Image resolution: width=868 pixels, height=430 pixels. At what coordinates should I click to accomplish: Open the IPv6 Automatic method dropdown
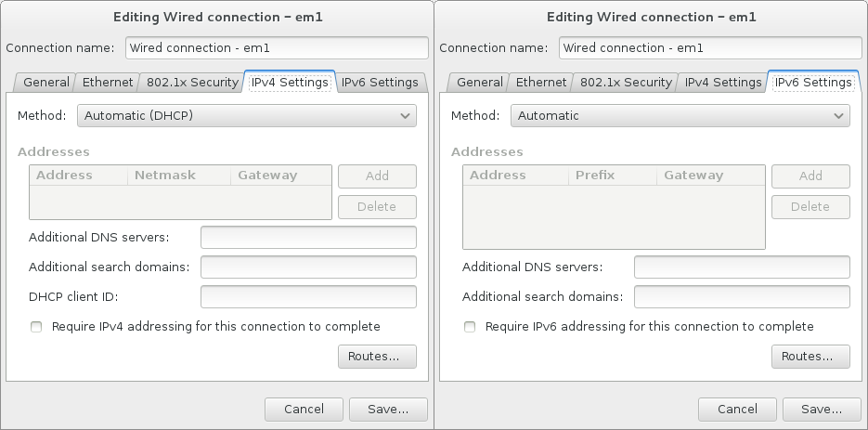[680, 116]
